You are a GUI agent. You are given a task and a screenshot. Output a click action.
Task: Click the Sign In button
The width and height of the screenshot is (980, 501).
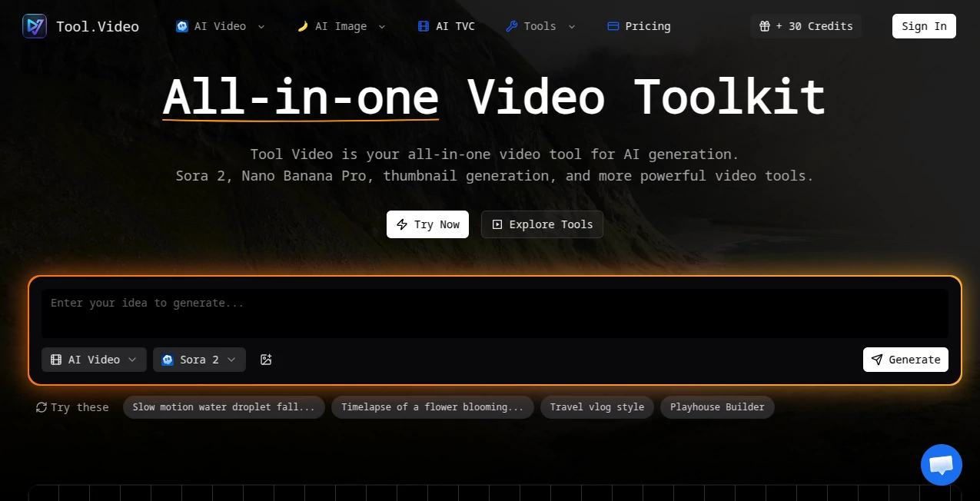(x=924, y=26)
